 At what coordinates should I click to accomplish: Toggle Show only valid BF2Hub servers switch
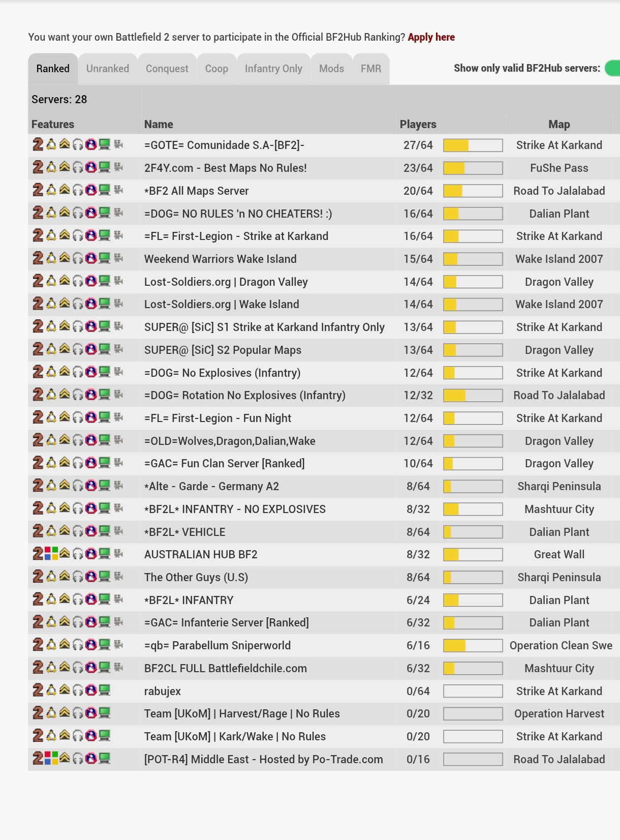[613, 68]
